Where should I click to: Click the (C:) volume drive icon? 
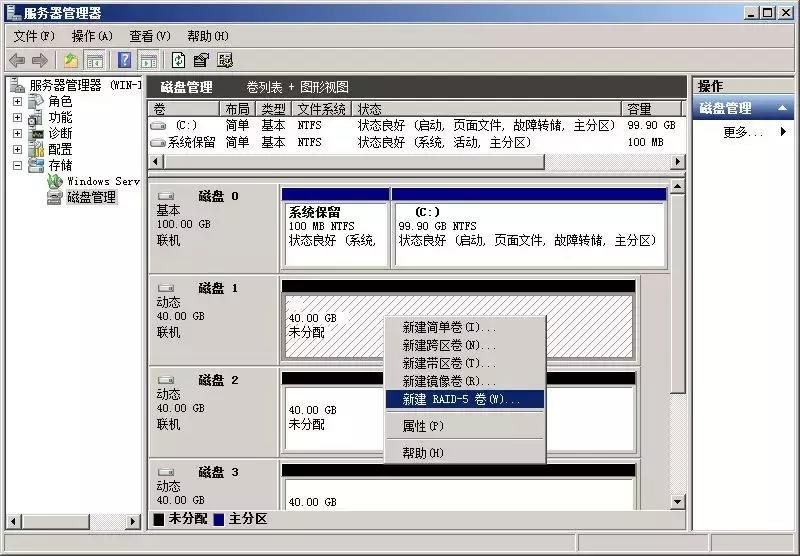click(x=158, y=125)
